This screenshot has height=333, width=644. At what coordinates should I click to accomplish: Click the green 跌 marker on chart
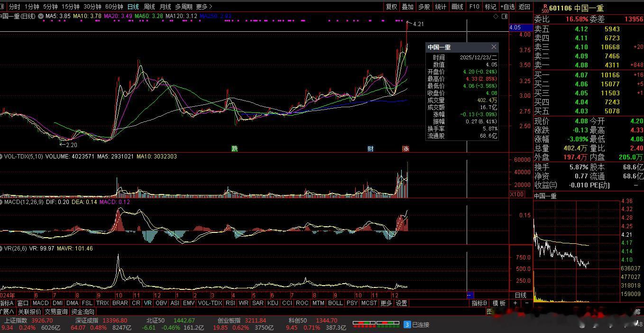pos(234,148)
